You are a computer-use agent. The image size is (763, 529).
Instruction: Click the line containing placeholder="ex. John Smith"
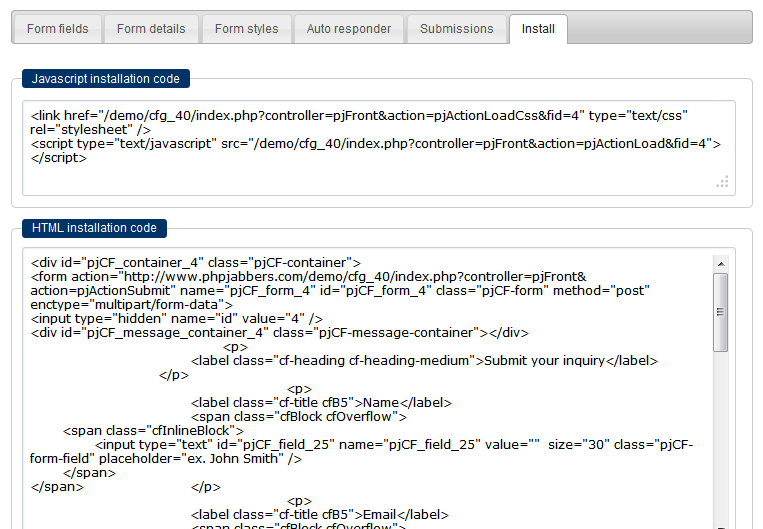[x=165, y=459]
